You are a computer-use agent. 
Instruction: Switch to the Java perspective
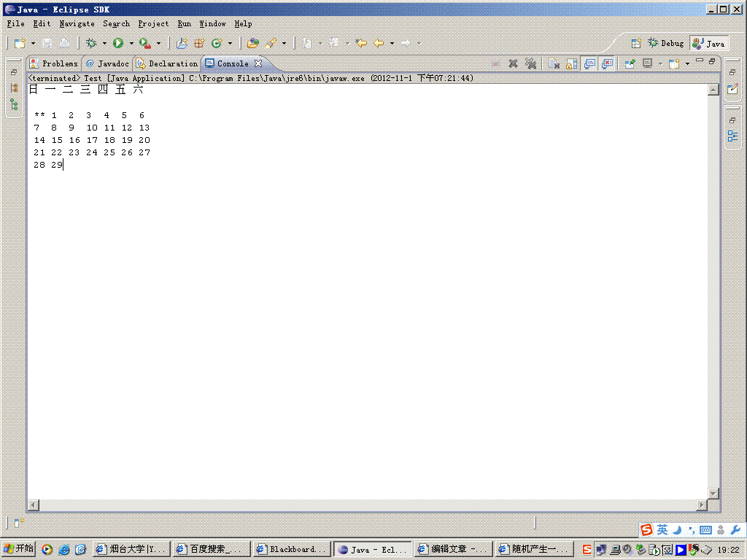point(709,43)
